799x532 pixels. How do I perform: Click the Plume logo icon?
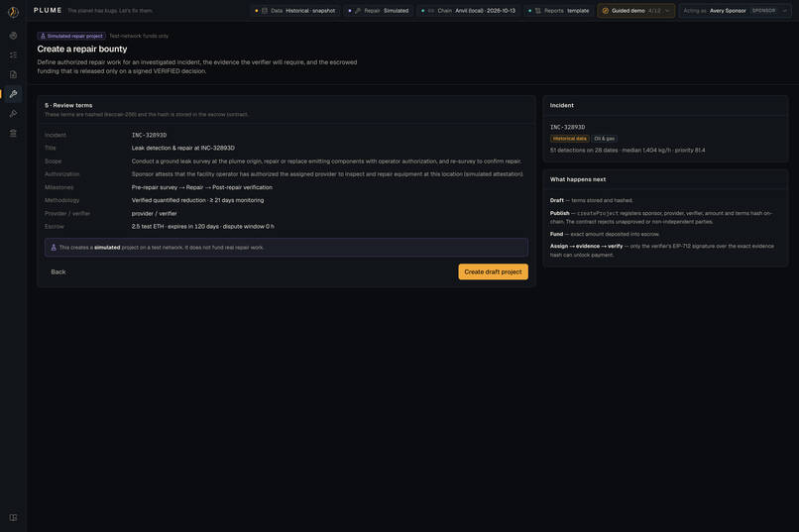13,11
